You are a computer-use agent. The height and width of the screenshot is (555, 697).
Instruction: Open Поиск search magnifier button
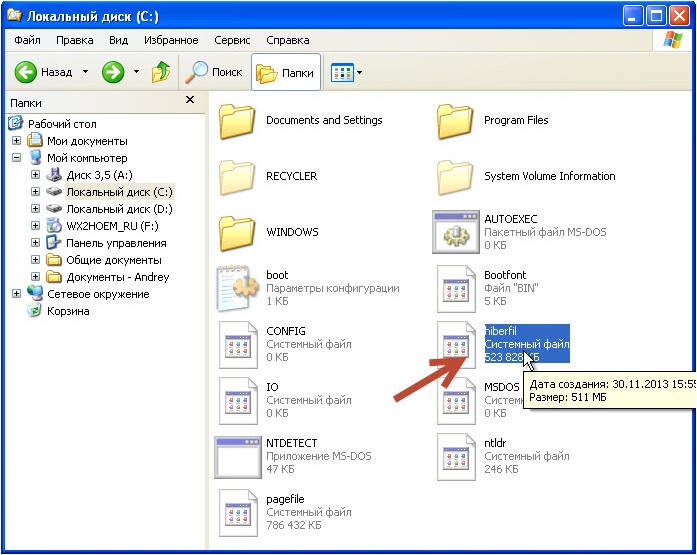pos(214,72)
